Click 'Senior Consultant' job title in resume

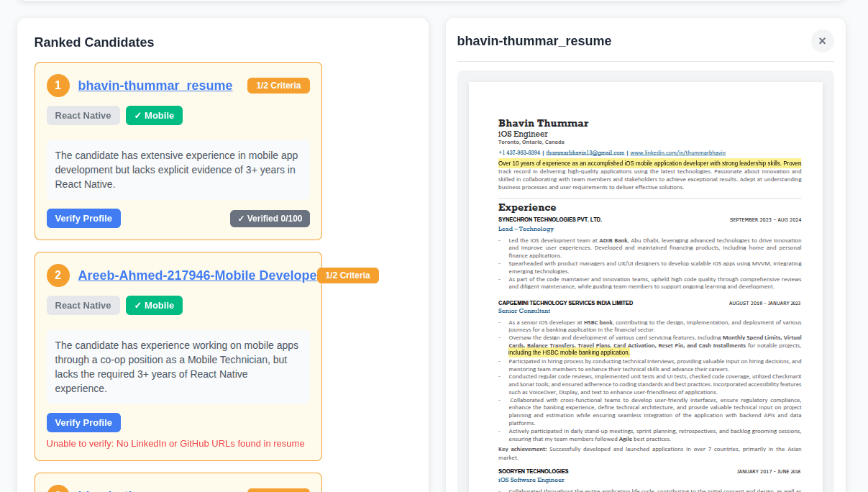click(524, 311)
